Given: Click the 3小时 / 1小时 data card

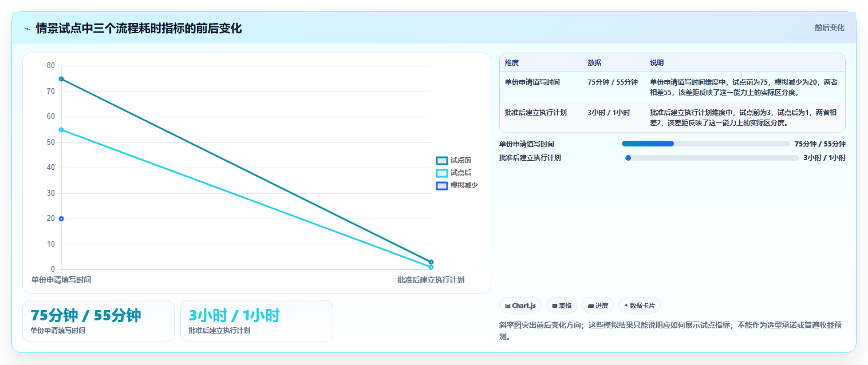Looking at the screenshot, I should 257,321.
